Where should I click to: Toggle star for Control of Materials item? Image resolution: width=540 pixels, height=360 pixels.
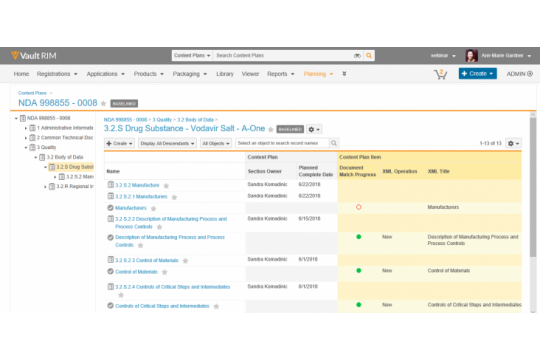coord(165,272)
